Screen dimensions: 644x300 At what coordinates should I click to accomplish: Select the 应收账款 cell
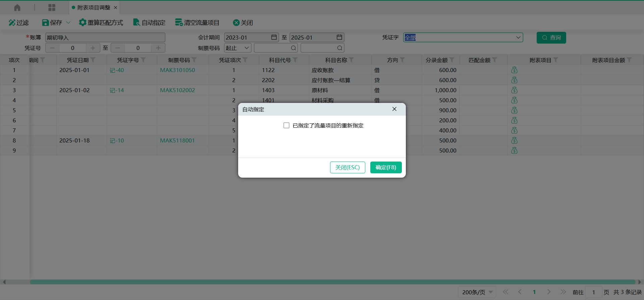340,70
